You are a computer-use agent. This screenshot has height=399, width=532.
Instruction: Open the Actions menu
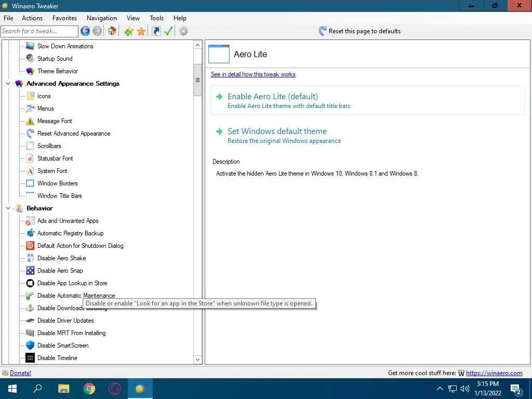point(32,18)
